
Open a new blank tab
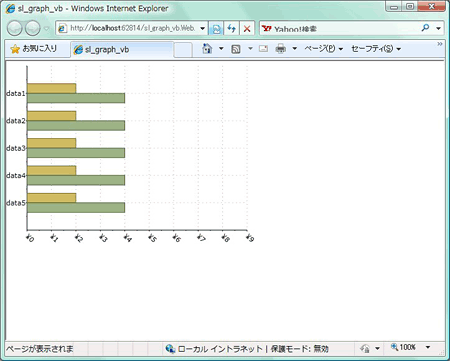(183, 50)
